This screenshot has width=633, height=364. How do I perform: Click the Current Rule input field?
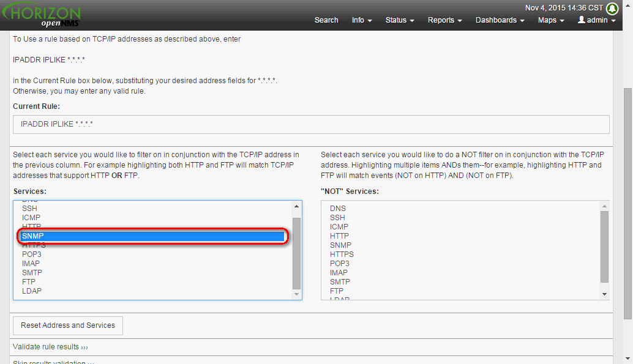[x=311, y=124]
